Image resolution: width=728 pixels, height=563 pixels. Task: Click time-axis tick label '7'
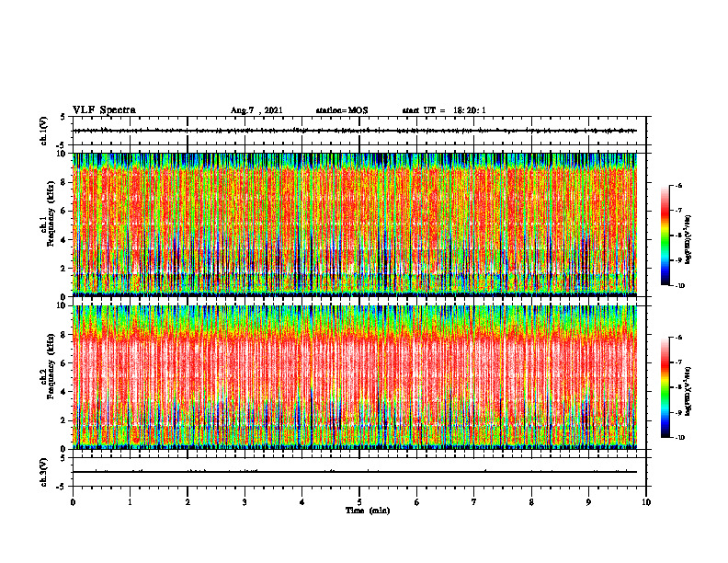click(x=474, y=502)
